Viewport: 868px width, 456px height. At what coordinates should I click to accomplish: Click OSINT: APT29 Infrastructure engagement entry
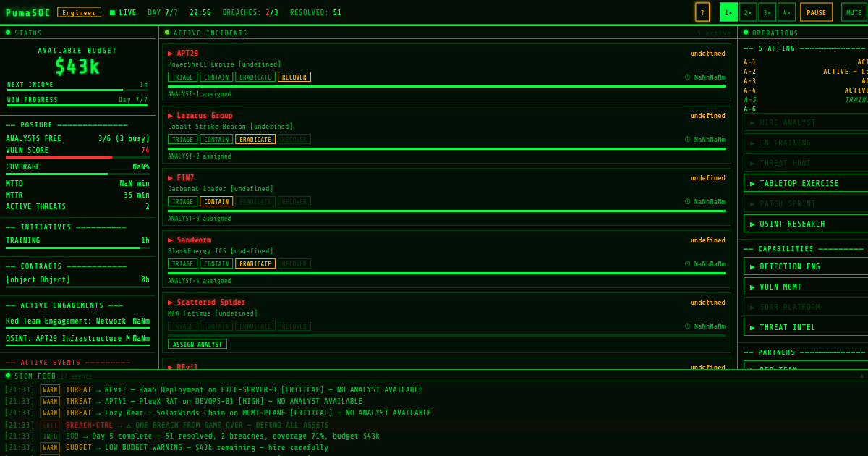(x=77, y=339)
